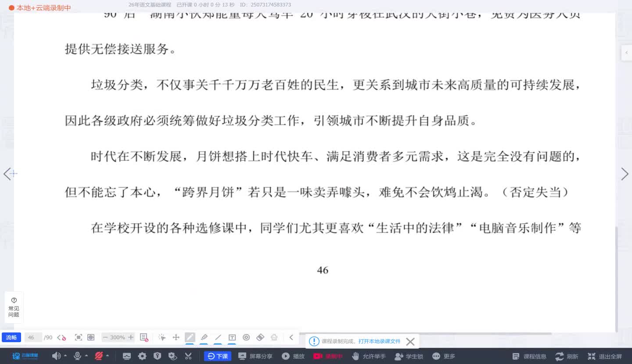Decrease zoom with the minus control at 300%

point(105,337)
